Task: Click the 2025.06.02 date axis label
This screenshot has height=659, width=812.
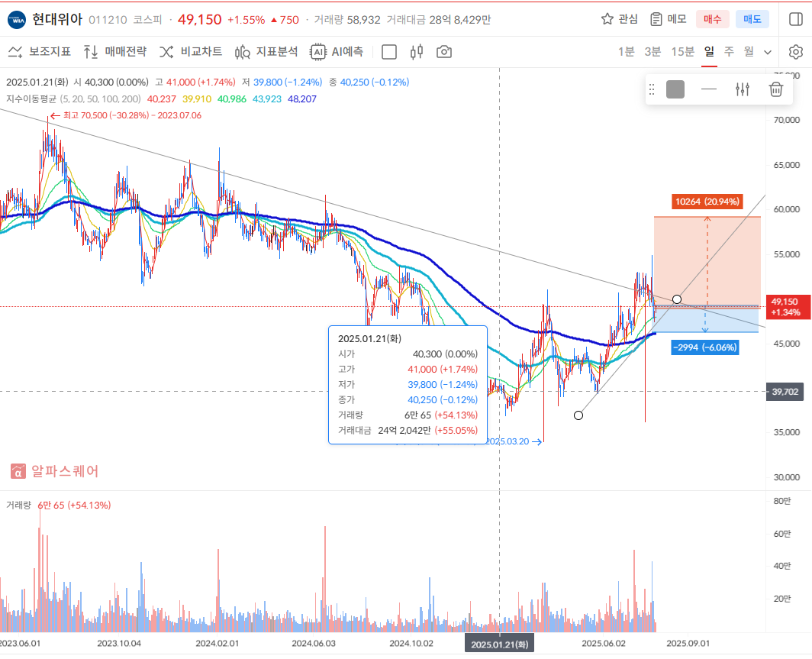Action: coord(604,644)
